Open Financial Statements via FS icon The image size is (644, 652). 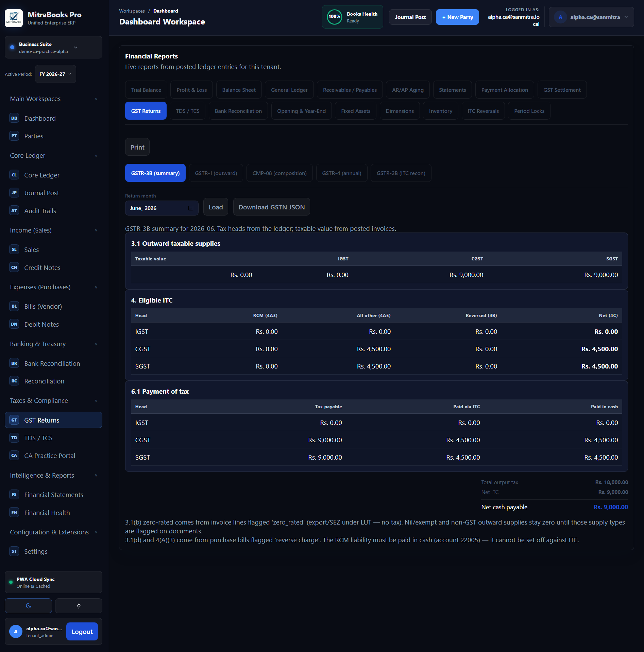pos(14,495)
